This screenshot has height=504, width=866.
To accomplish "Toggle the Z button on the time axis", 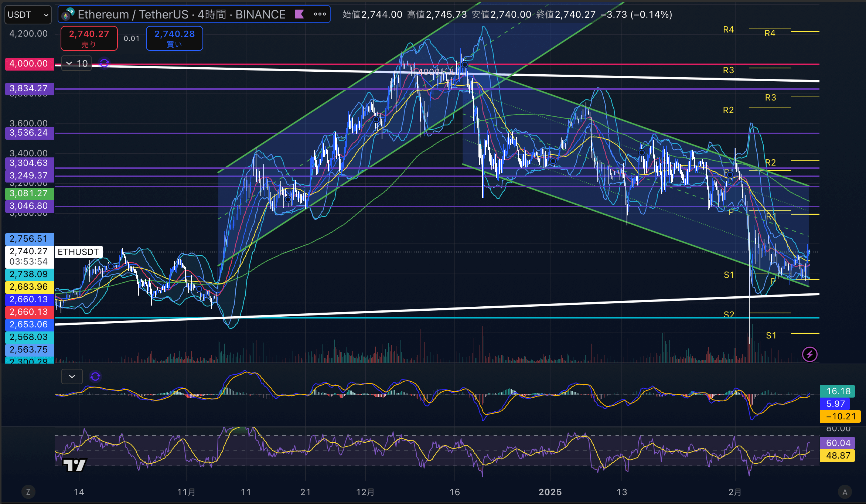I will [x=28, y=492].
